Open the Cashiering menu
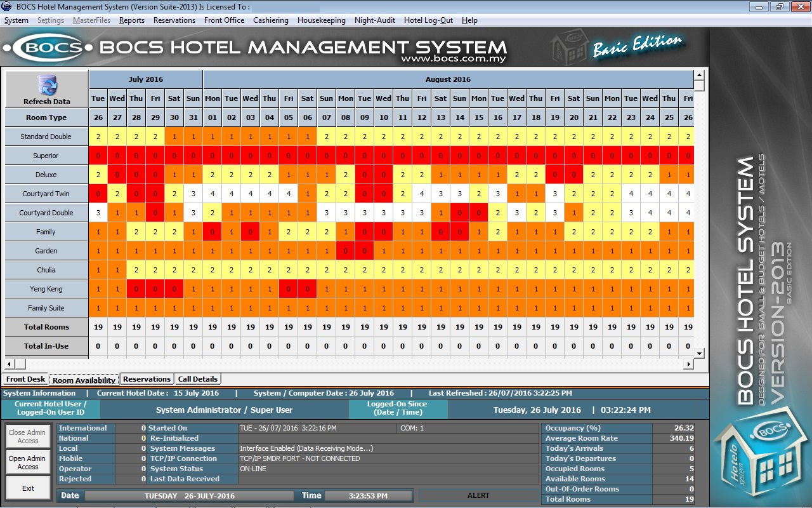The image size is (812, 508). 271,20
